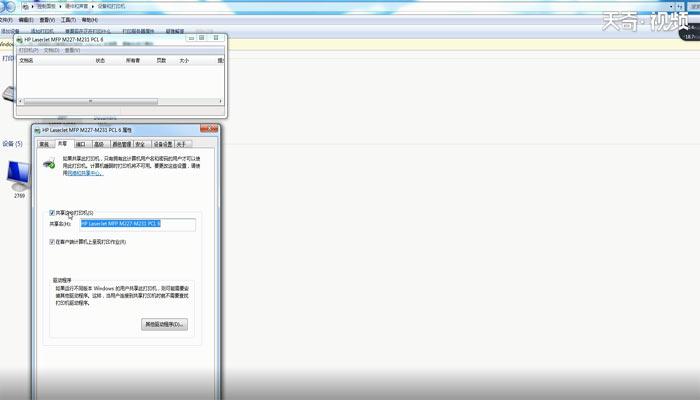700x400 pixels.
Task: Expand breadcrumb arrow after 硬件和声音
Action: pos(94,7)
